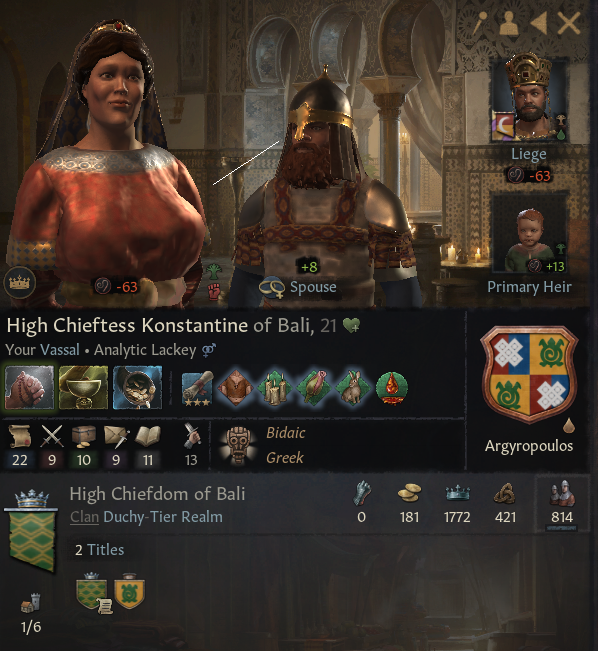This screenshot has height=651, width=598.
Task: Click the rabbit trait icon
Action: pyautogui.click(x=353, y=388)
